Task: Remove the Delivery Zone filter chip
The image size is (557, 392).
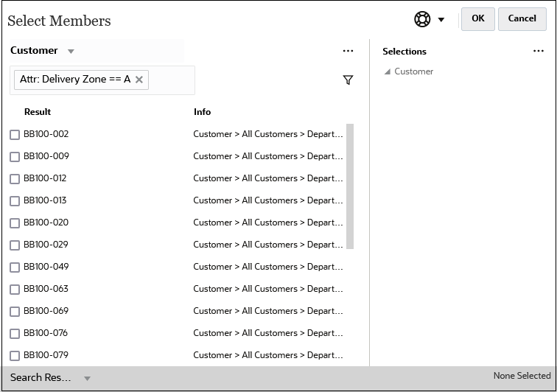Action: [139, 80]
